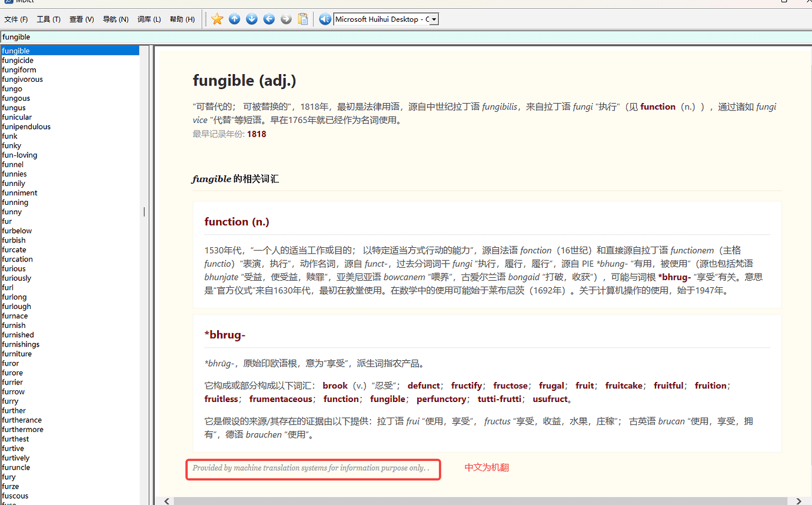The image size is (812, 505).
Task: Open the 词库 (L) menu
Action: coord(149,18)
